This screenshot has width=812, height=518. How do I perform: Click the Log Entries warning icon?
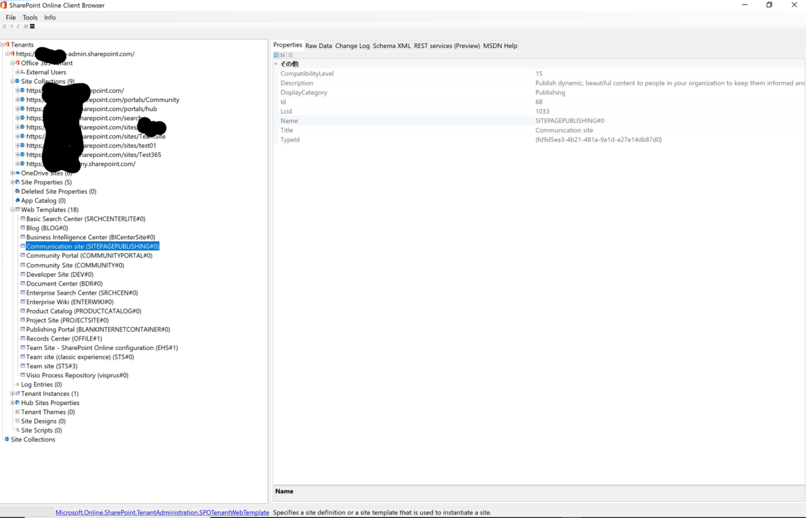(x=18, y=385)
